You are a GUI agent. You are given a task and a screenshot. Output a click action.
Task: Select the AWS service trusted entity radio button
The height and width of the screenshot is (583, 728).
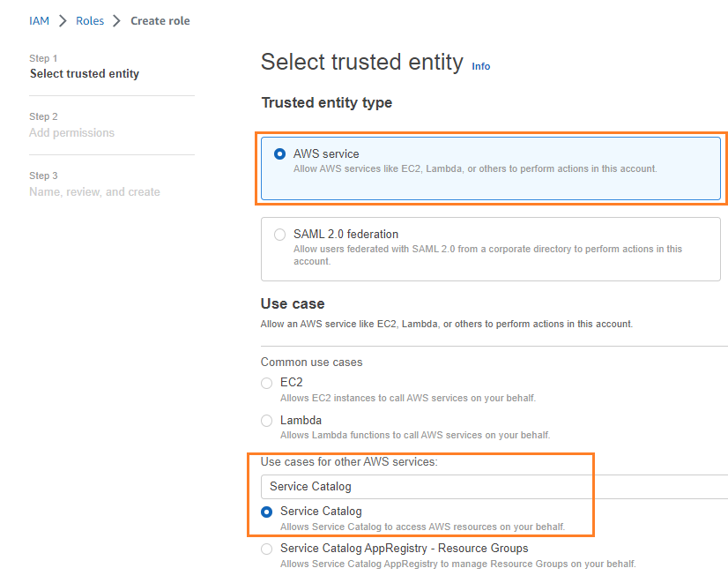pyautogui.click(x=279, y=152)
